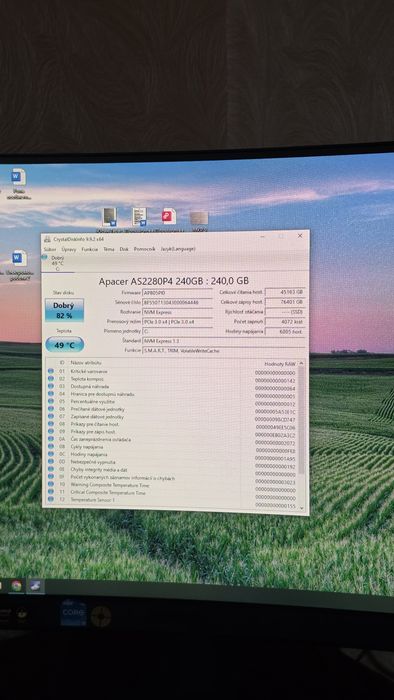
Task: Open the red PDF file icon on desktop
Action: click(x=169, y=217)
